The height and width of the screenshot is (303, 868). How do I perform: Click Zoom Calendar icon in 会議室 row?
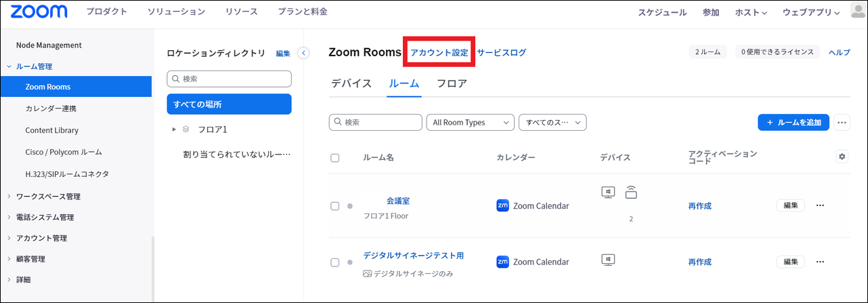coord(503,205)
